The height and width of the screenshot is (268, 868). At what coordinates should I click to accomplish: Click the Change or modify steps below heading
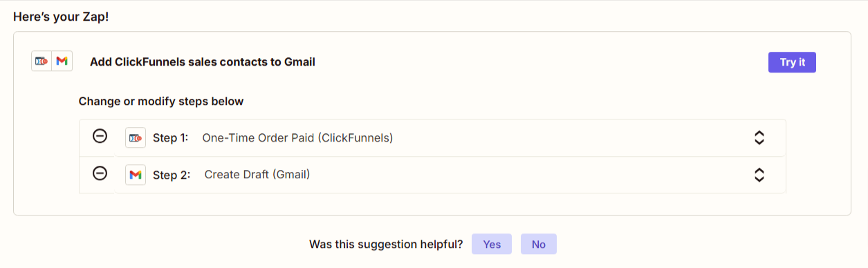[161, 102]
